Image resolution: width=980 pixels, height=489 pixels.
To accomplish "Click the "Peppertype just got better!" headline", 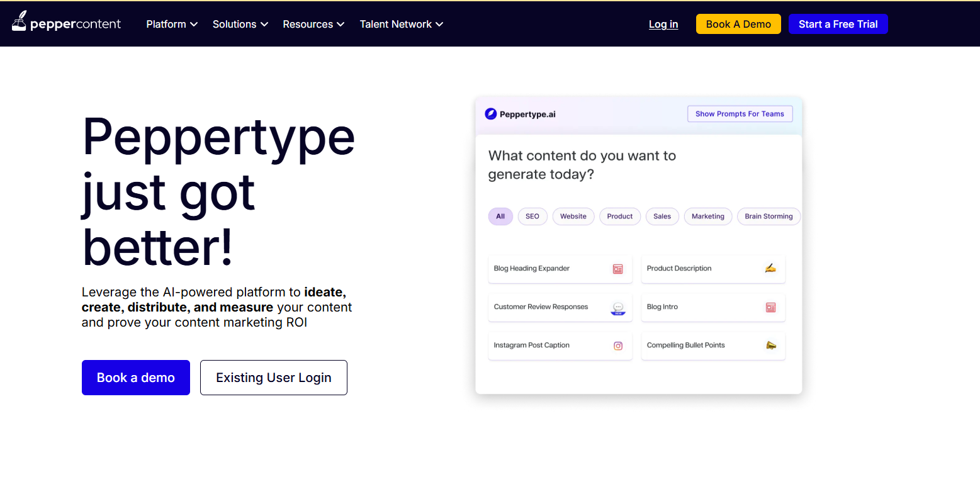I will (218, 191).
